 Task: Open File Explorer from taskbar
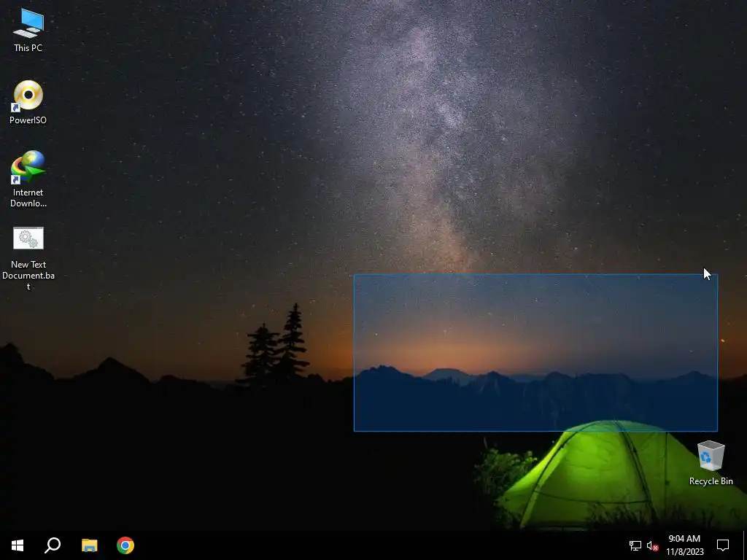click(89, 545)
